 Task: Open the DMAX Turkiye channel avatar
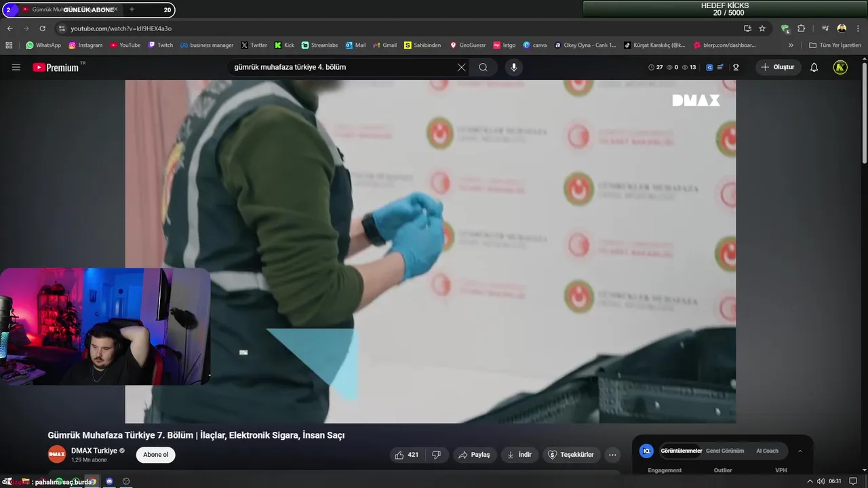(57, 455)
